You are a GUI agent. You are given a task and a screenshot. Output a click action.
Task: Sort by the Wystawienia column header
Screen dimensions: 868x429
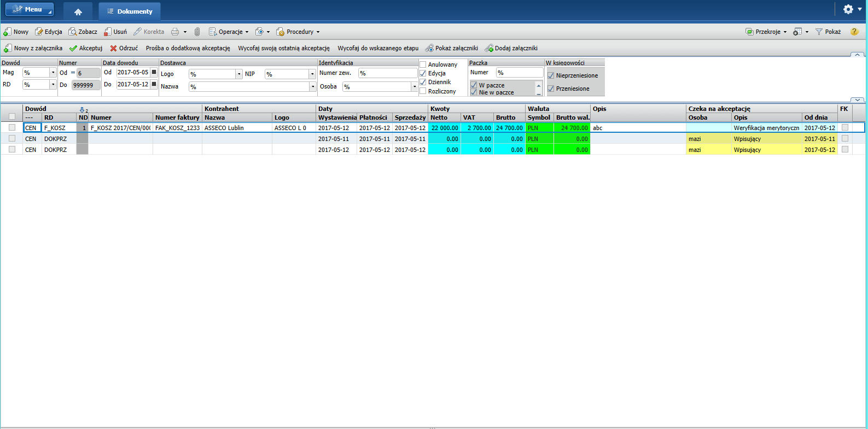[336, 117]
